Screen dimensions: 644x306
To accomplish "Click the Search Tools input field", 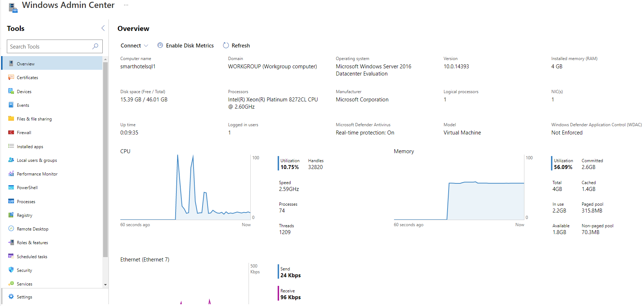I will click(x=55, y=46).
